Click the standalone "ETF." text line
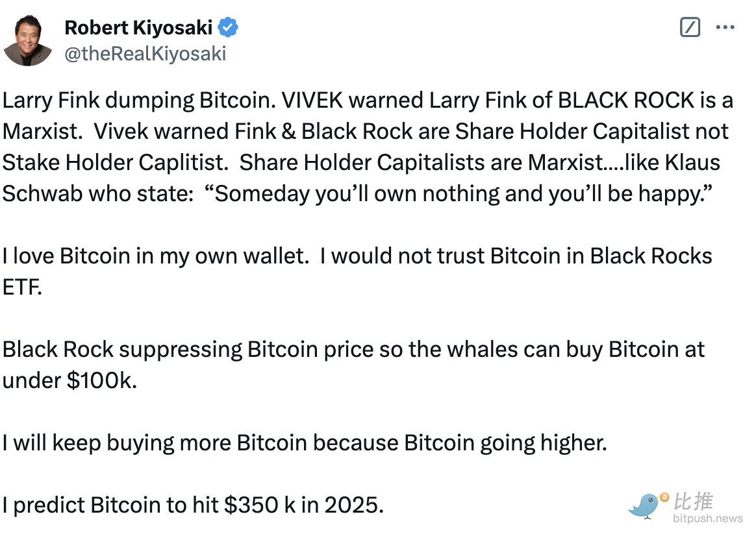This screenshot has width=756, height=536. pos(22,287)
